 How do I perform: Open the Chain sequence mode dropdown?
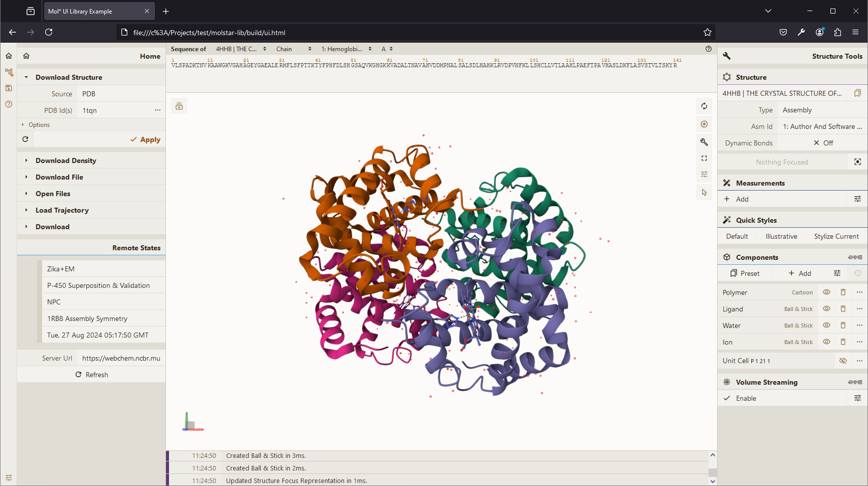click(x=294, y=49)
